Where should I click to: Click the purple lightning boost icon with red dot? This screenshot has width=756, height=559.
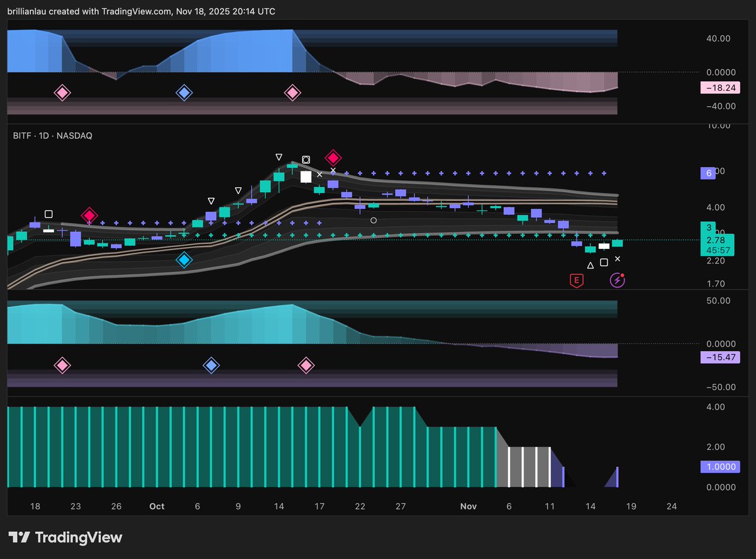[x=617, y=280]
